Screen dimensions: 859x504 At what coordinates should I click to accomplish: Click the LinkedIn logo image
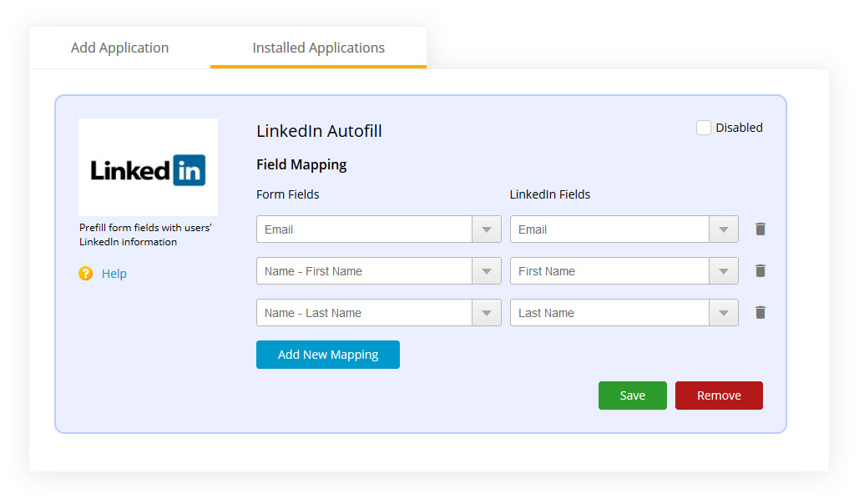tap(148, 167)
